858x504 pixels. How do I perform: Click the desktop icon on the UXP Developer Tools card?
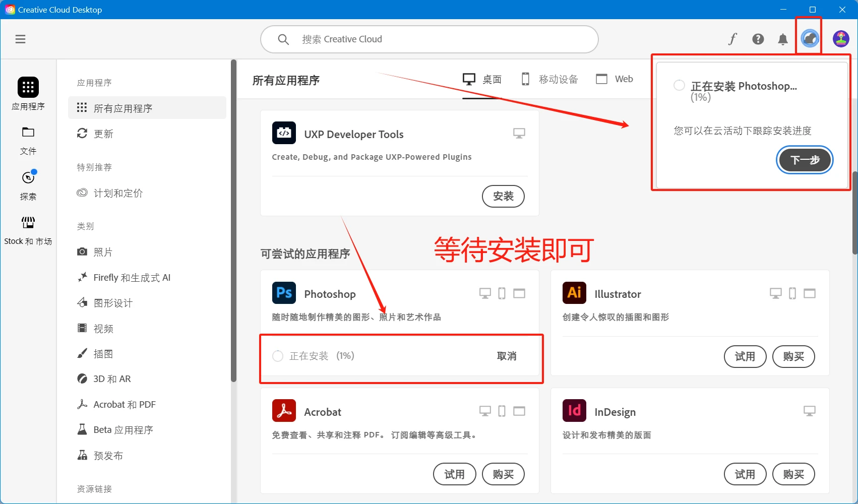(x=519, y=134)
